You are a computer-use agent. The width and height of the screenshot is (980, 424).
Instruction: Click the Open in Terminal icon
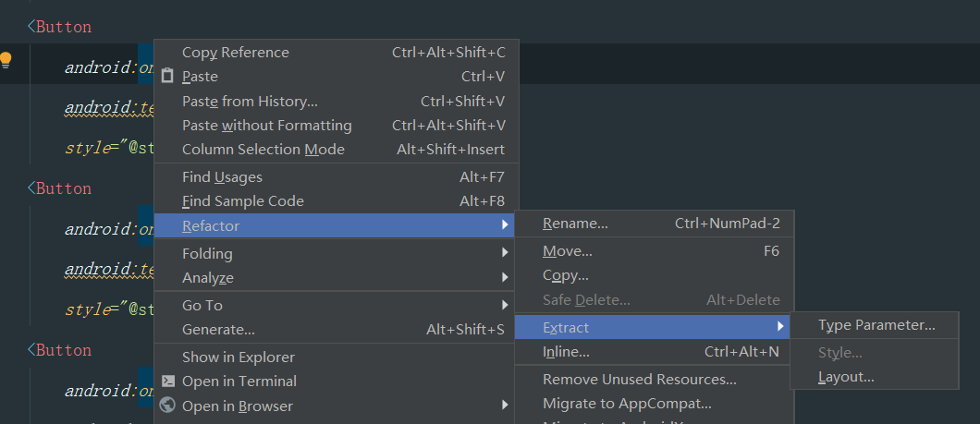[167, 381]
